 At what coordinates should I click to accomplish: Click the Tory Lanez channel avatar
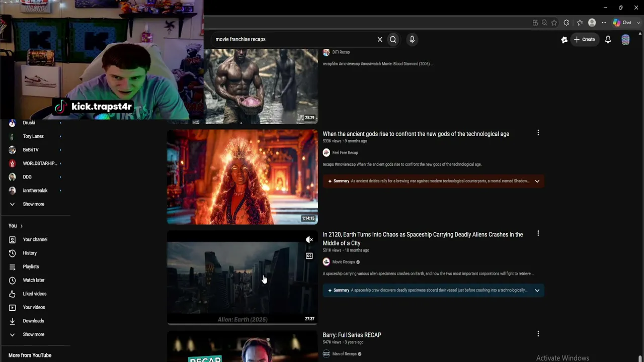(x=12, y=136)
